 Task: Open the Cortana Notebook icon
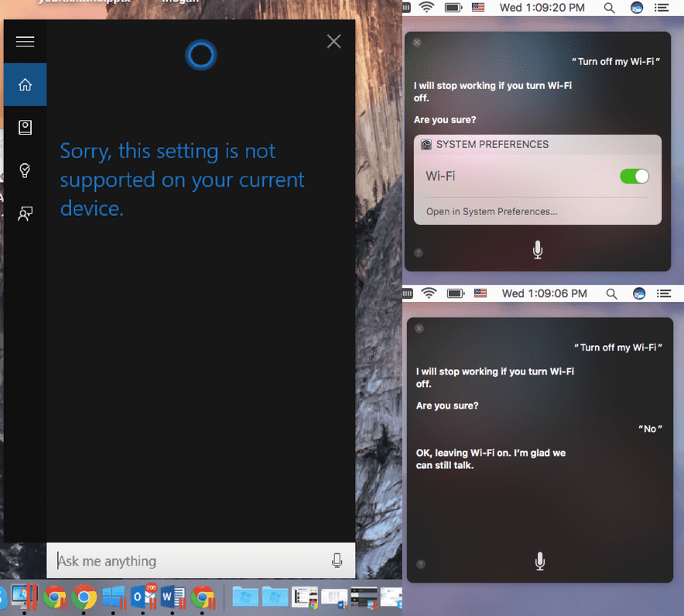tap(25, 128)
